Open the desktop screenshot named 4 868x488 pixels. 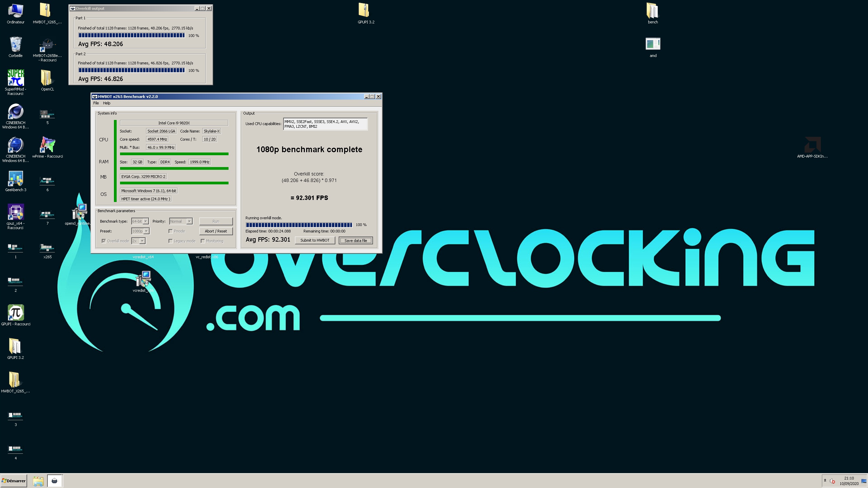click(16, 451)
